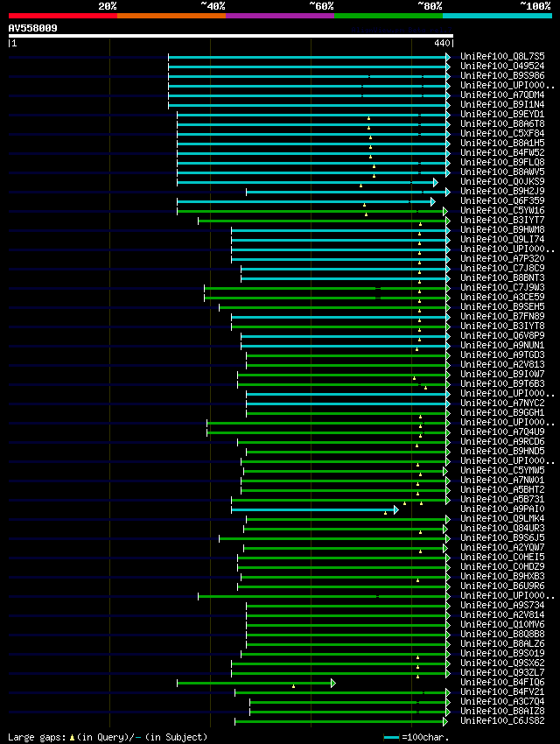Viewport: 560px width, 744px height.
Task: Click the UniRef100_Q9LI74 label
Action: (502, 239)
